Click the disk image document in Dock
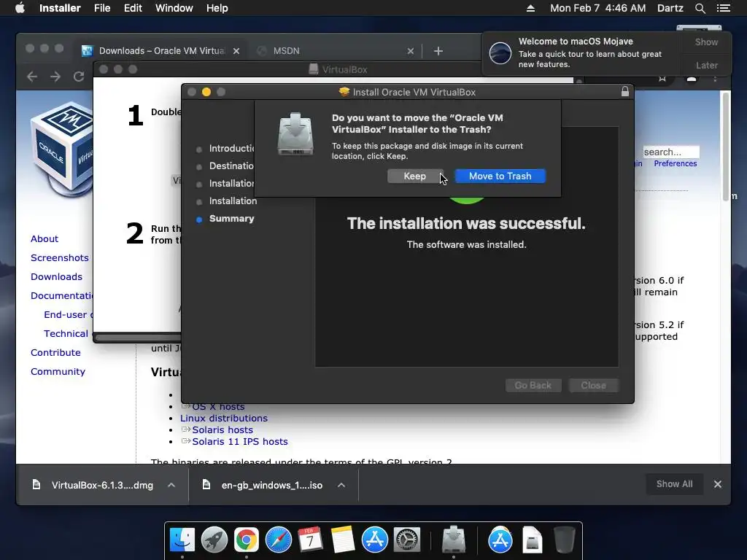Viewport: 747px width, 560px height. point(532,540)
